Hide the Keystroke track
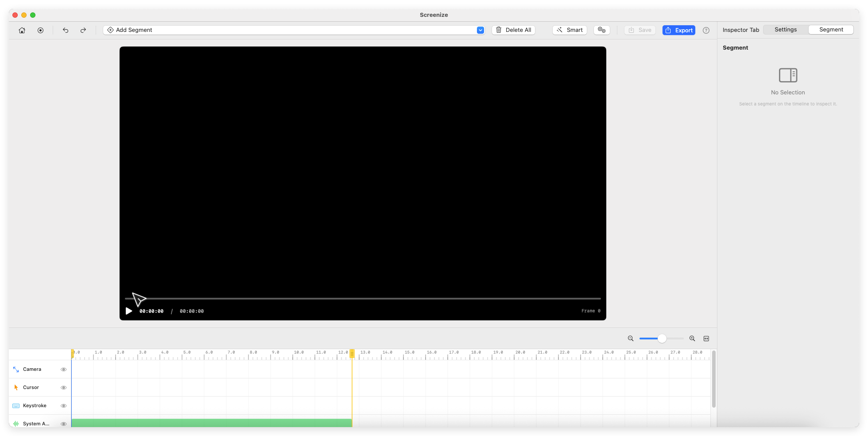The width and height of the screenshot is (868, 436). pos(63,406)
